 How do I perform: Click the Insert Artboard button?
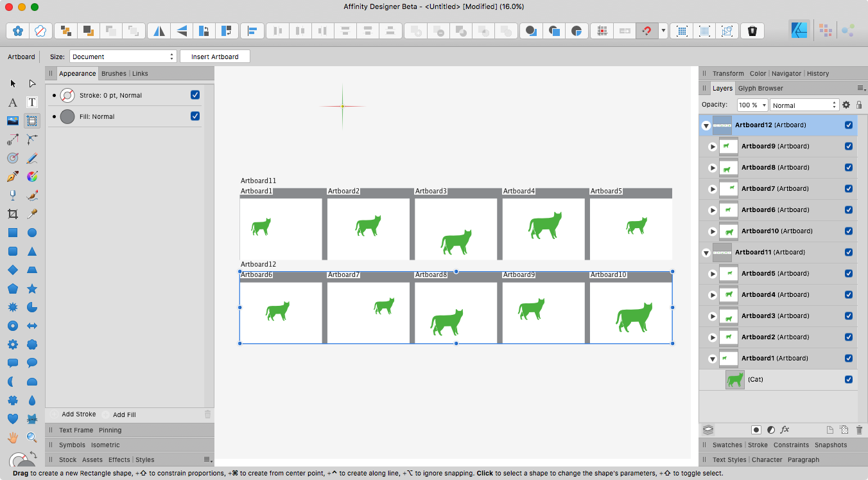coord(214,57)
